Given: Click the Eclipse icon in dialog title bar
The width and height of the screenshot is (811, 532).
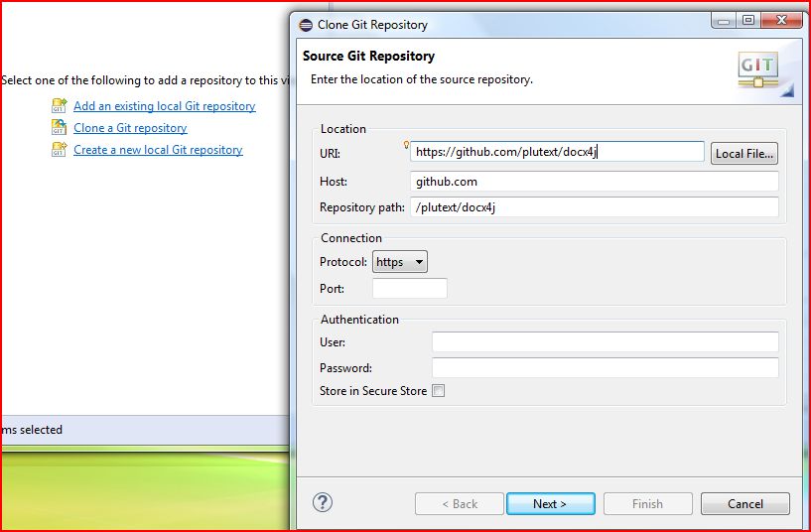Looking at the screenshot, I should (x=306, y=25).
